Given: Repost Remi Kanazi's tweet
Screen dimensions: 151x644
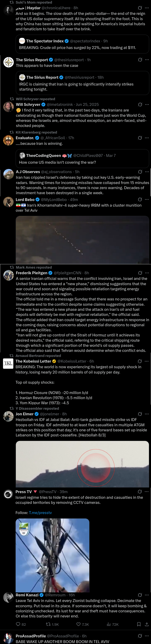Looking at the screenshot, I should (48, 624).
